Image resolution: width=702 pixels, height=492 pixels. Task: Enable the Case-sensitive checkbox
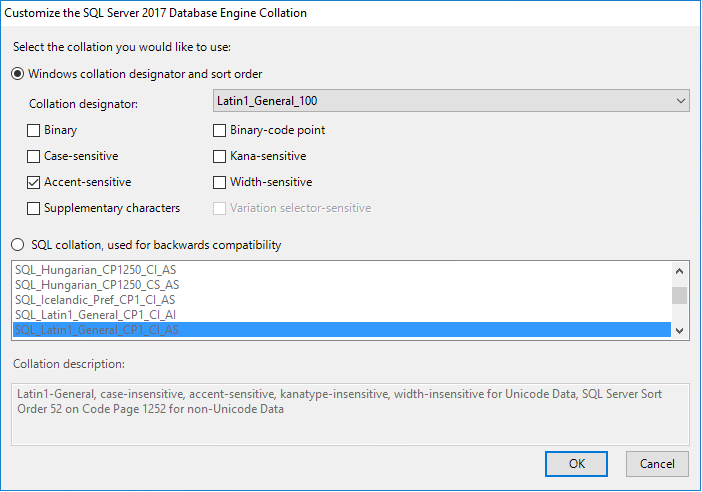click(35, 156)
